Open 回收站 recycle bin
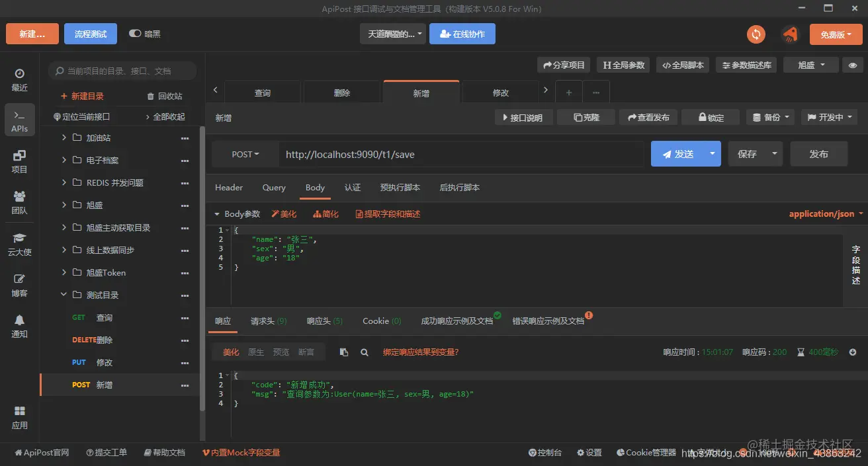 (165, 96)
